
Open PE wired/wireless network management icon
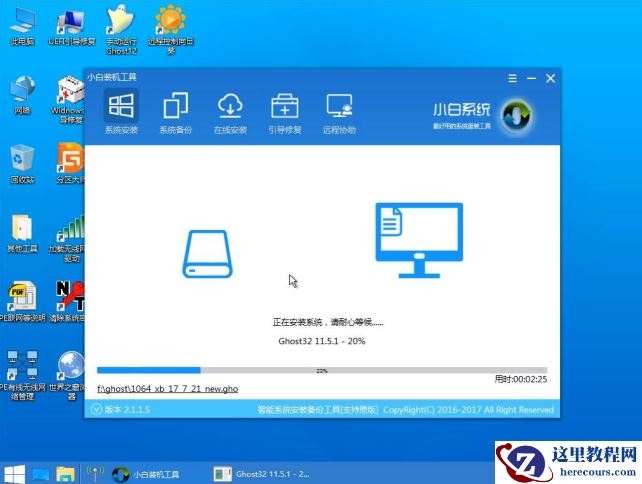(23, 375)
